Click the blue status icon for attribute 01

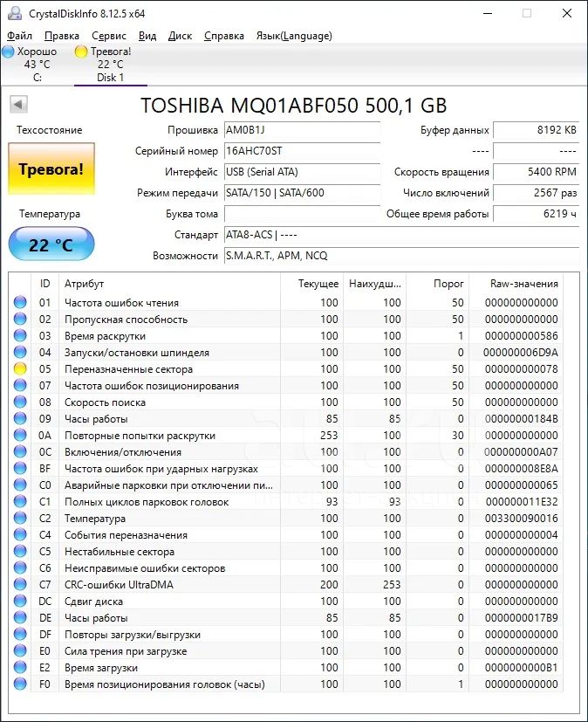20,303
